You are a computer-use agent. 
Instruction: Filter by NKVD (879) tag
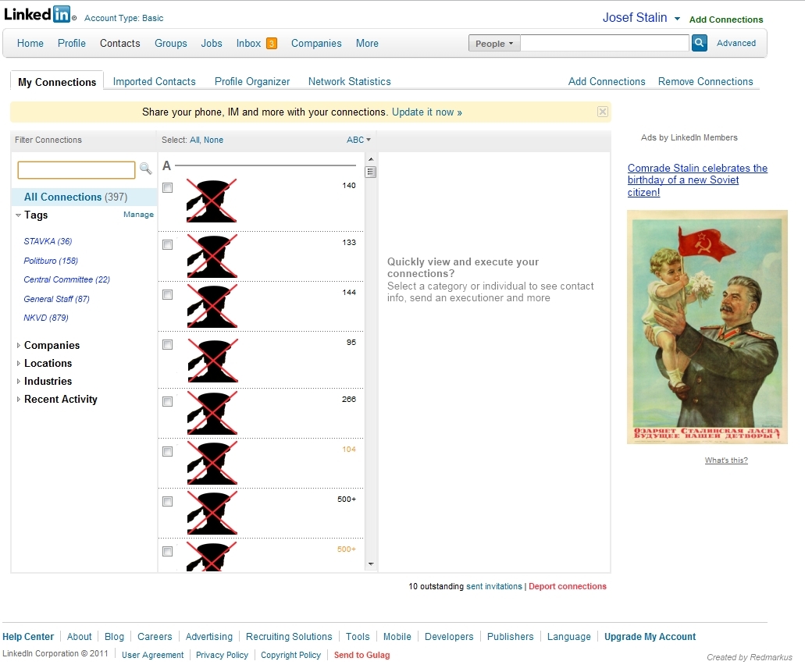coord(46,318)
